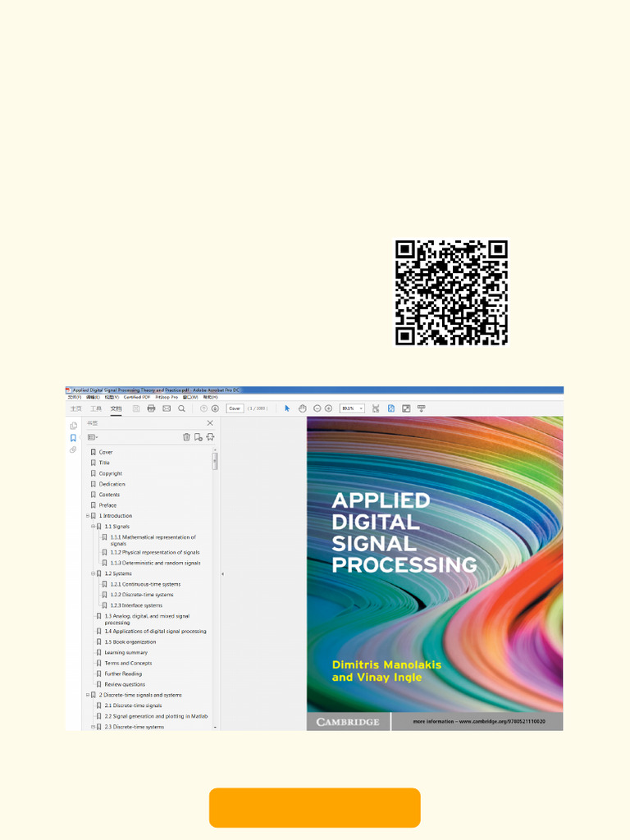Select the Copyright bookmark
The height and width of the screenshot is (840, 630).
(x=111, y=473)
